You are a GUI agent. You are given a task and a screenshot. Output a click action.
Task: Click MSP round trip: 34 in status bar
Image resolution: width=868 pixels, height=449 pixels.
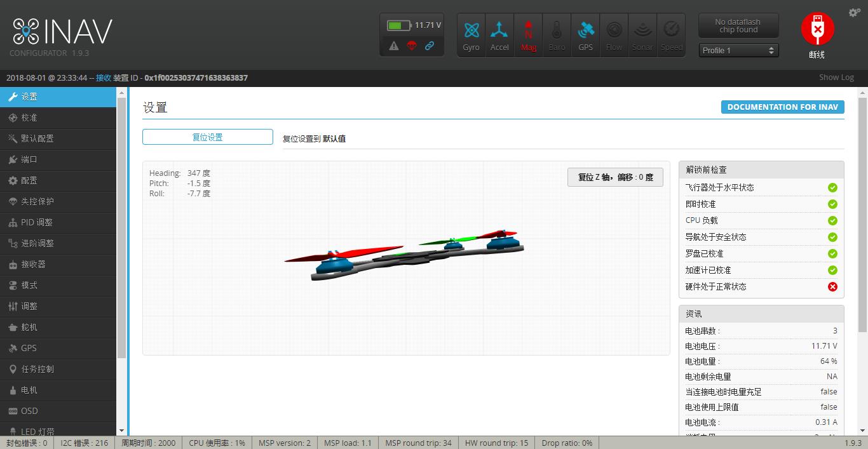point(418,443)
